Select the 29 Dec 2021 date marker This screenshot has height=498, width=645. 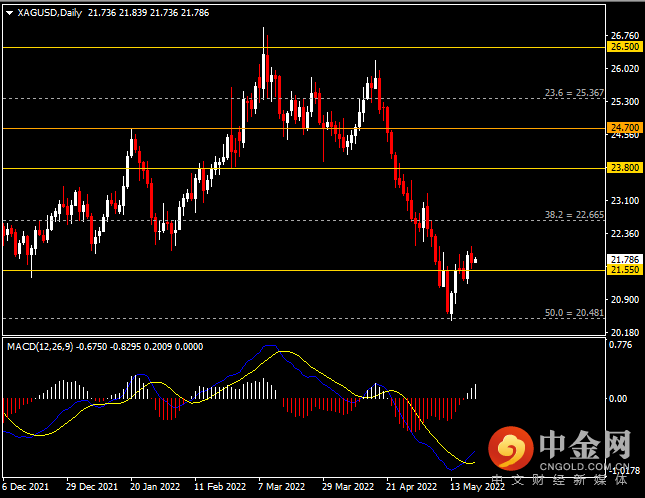pyautogui.click(x=92, y=486)
